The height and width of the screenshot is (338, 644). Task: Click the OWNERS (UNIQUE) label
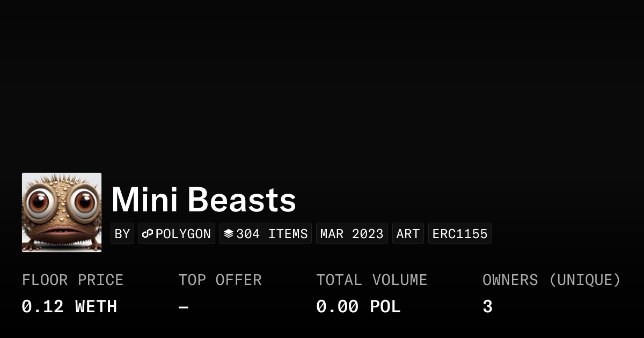(551, 280)
